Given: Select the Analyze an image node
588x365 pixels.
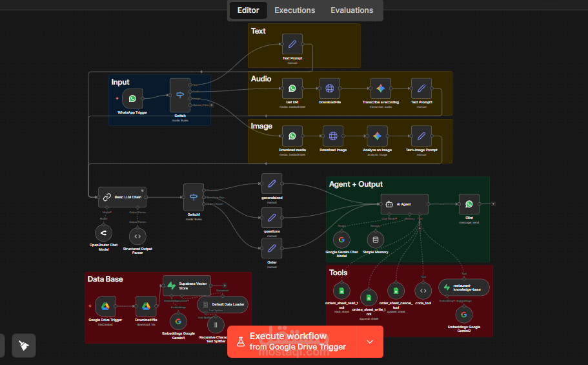Looking at the screenshot, I should 377,136.
